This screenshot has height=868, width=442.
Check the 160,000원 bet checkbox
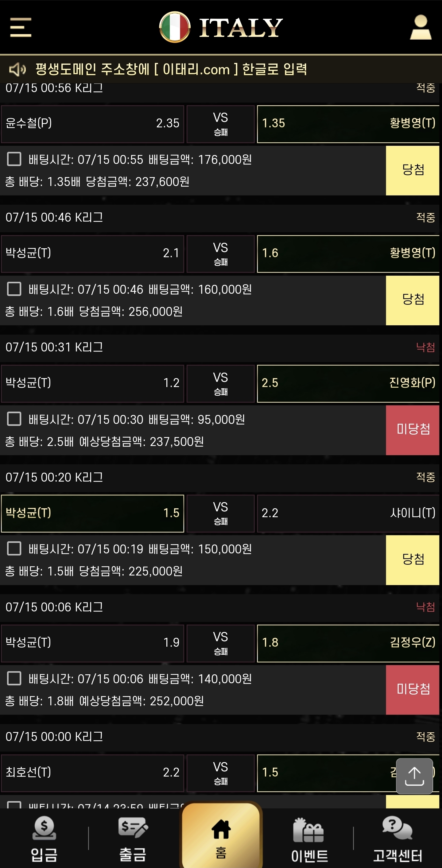[x=14, y=289]
